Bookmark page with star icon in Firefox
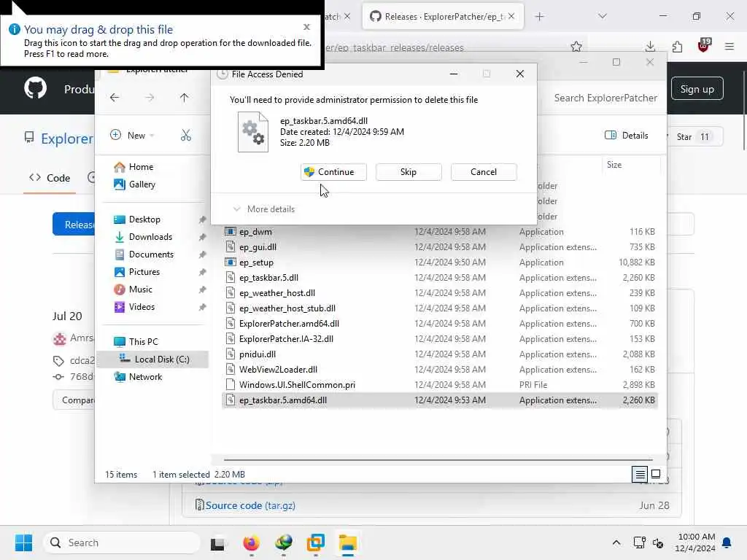The width and height of the screenshot is (747, 560). coord(576,47)
